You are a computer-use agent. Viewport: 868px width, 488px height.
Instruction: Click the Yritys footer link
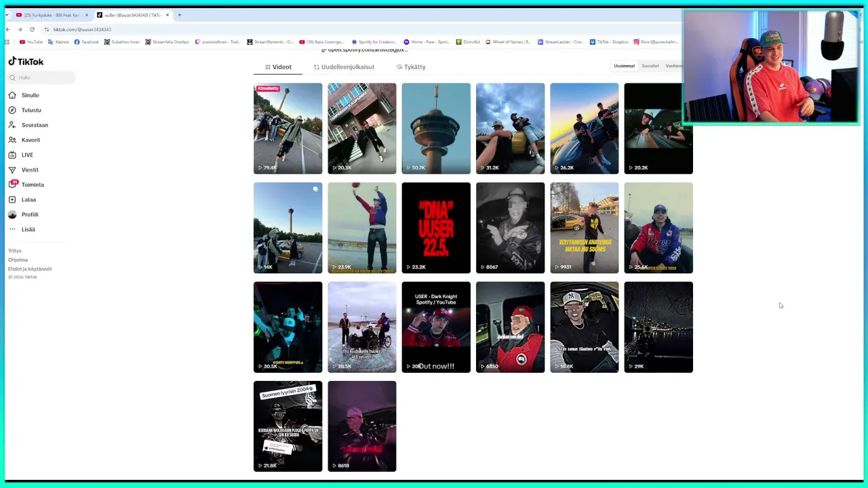15,251
